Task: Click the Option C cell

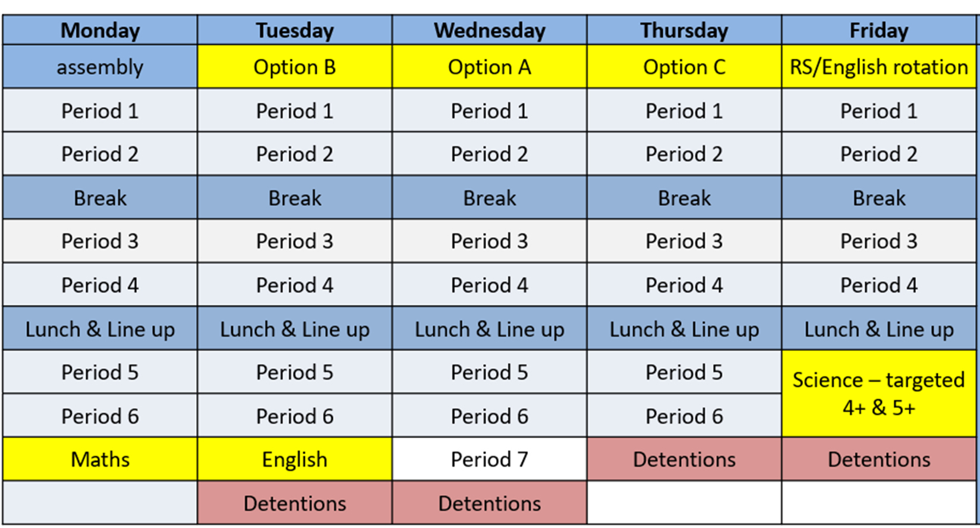Action: (684, 67)
